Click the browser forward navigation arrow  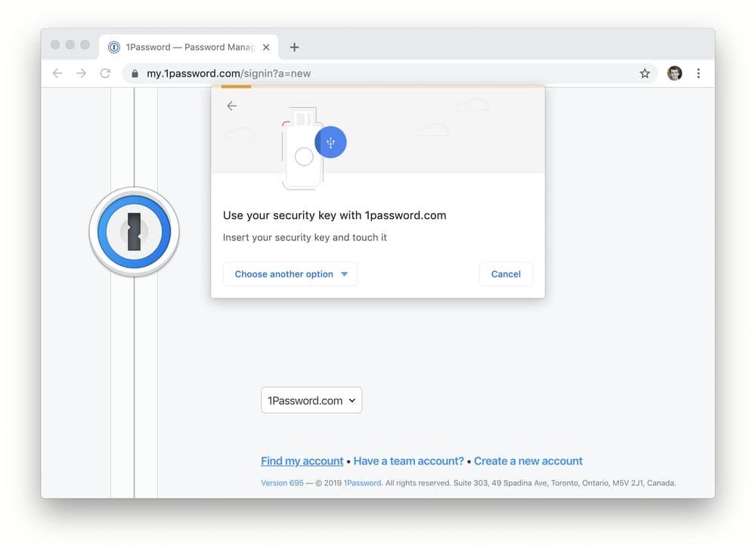82,73
